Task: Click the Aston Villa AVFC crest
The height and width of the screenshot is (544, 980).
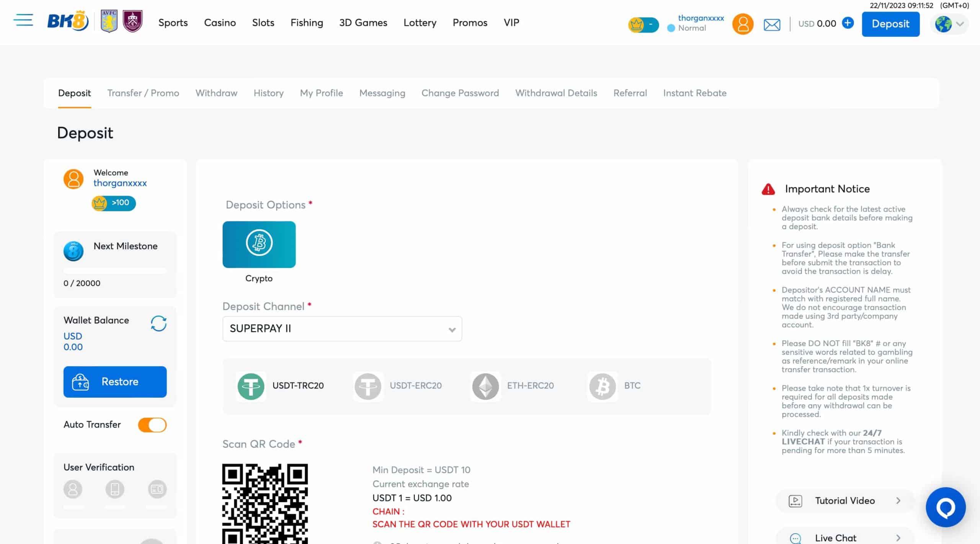Action: pyautogui.click(x=109, y=21)
